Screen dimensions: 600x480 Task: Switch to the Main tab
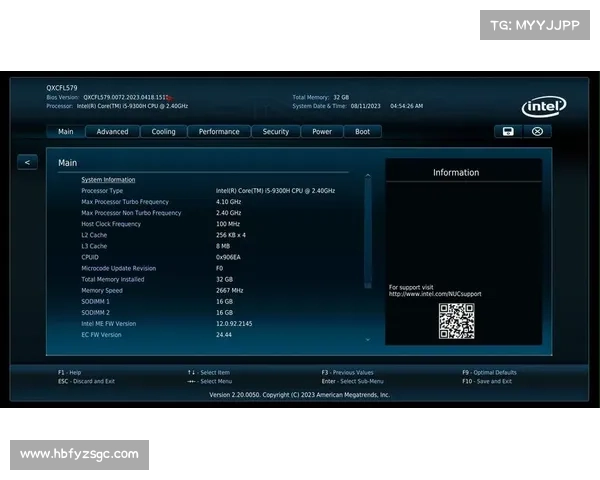[x=65, y=132]
